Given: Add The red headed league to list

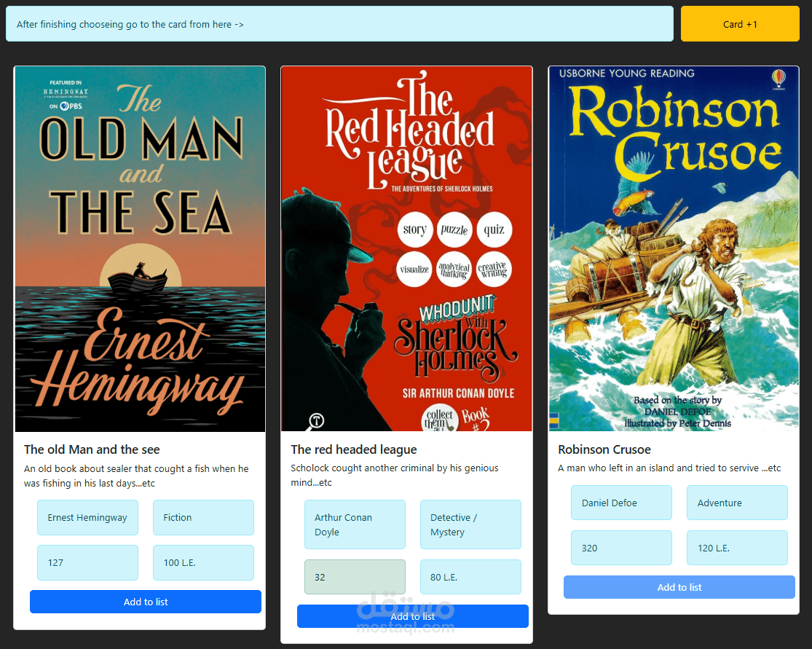Looking at the screenshot, I should [413, 616].
